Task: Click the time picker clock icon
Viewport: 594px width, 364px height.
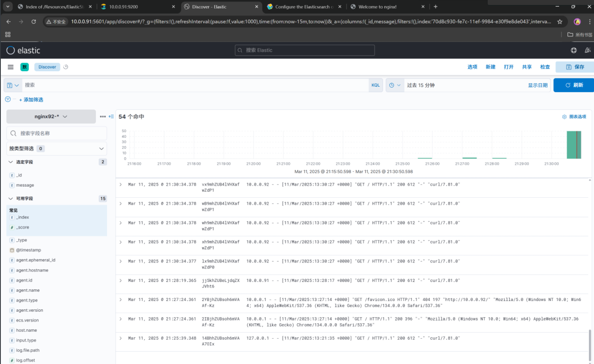Action: (x=395, y=85)
